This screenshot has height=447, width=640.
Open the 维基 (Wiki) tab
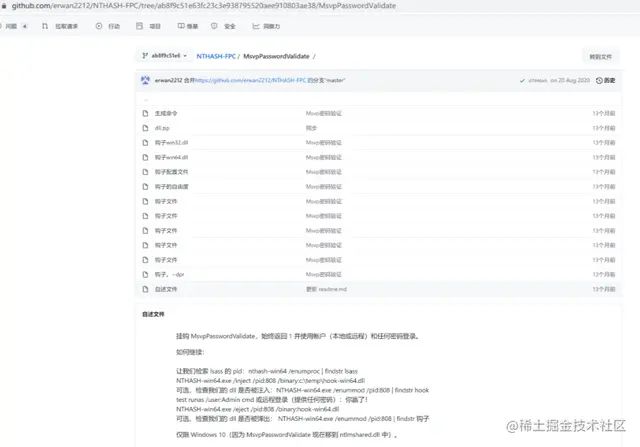tap(188, 26)
